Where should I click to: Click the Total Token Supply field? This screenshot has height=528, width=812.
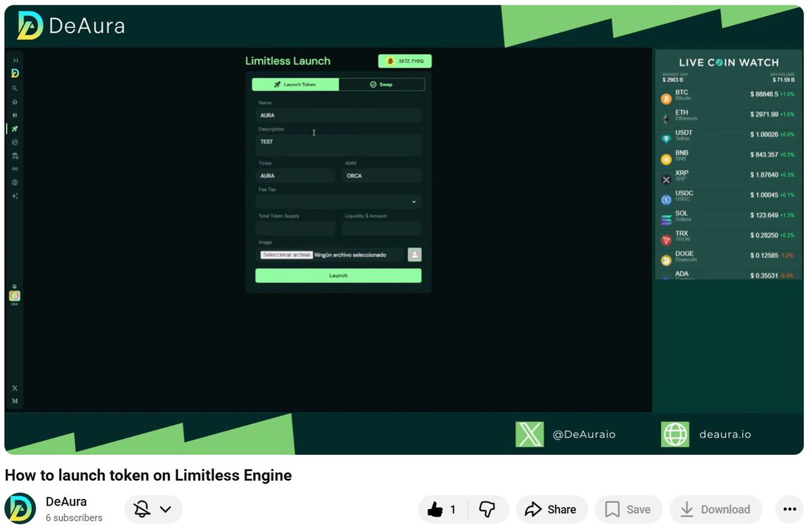[295, 228]
